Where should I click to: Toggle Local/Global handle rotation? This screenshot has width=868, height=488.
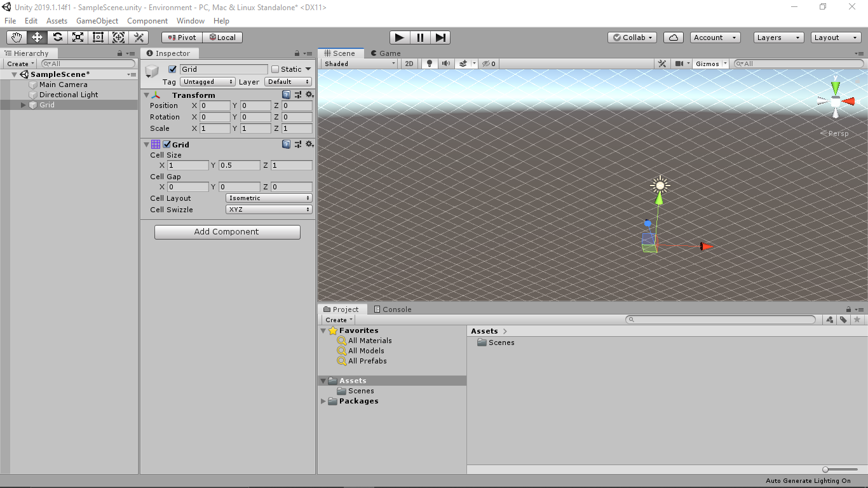tap(222, 37)
